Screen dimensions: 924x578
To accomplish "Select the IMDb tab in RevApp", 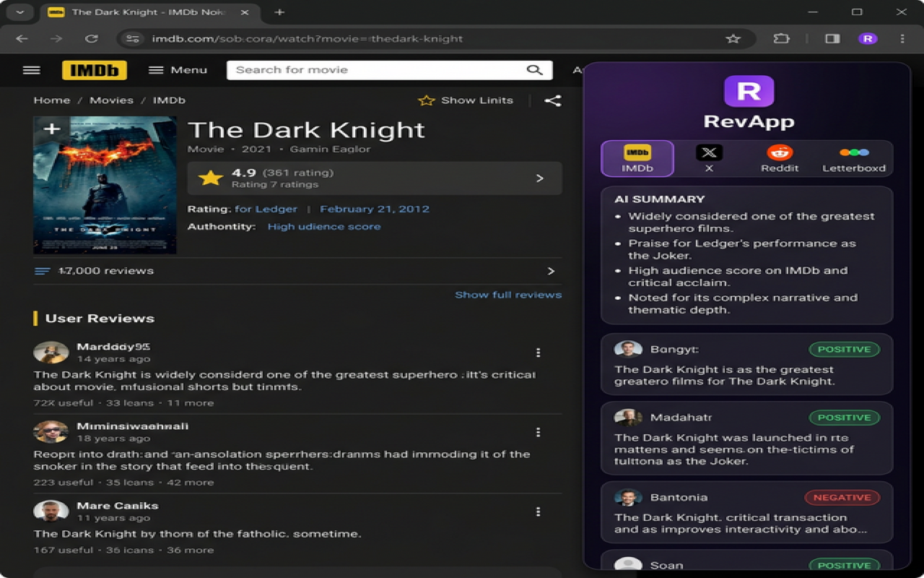I will tap(637, 158).
